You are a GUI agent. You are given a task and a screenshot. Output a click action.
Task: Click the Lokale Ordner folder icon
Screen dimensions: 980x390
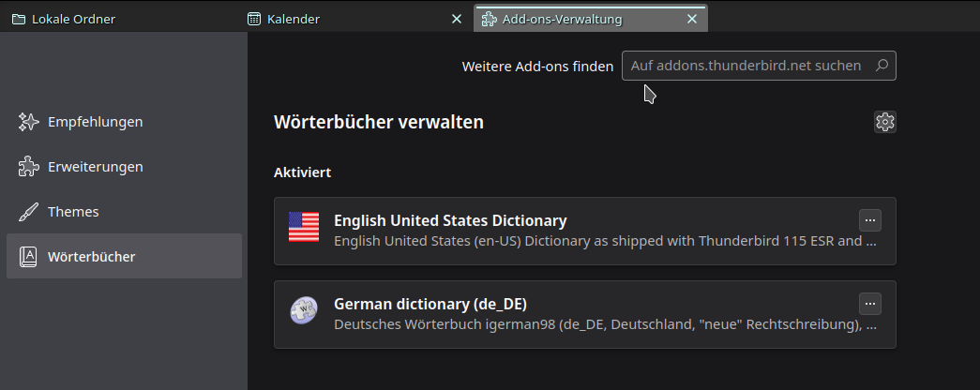click(x=19, y=19)
